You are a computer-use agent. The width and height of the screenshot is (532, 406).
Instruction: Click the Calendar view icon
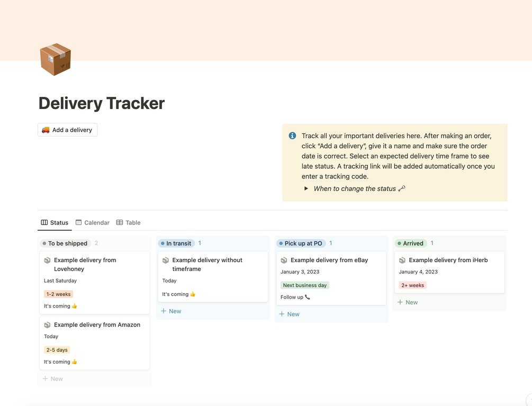(x=79, y=222)
